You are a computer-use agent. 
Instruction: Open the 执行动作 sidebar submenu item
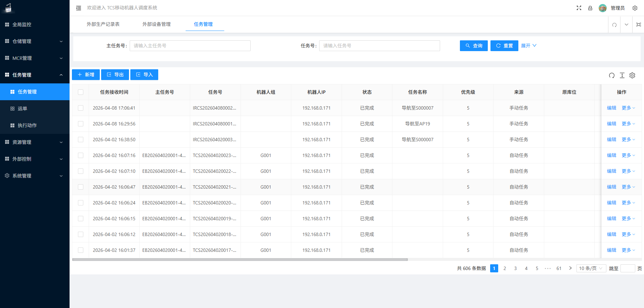click(35, 125)
